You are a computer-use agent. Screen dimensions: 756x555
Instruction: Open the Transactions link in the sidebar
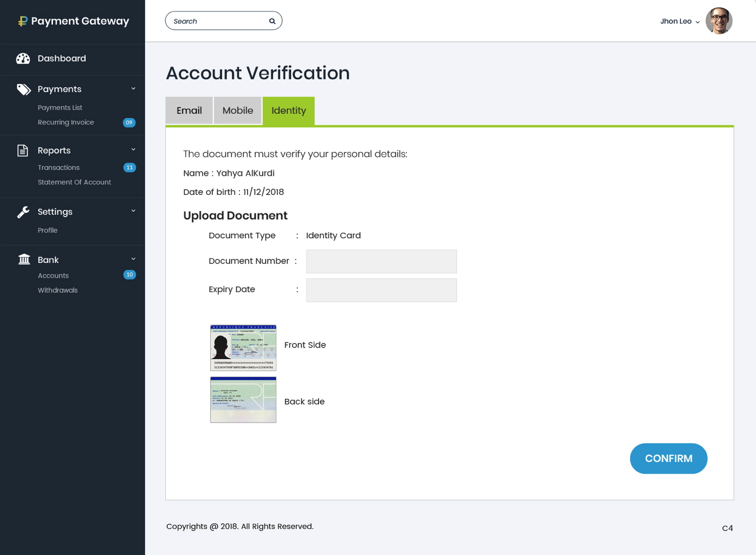tap(58, 168)
